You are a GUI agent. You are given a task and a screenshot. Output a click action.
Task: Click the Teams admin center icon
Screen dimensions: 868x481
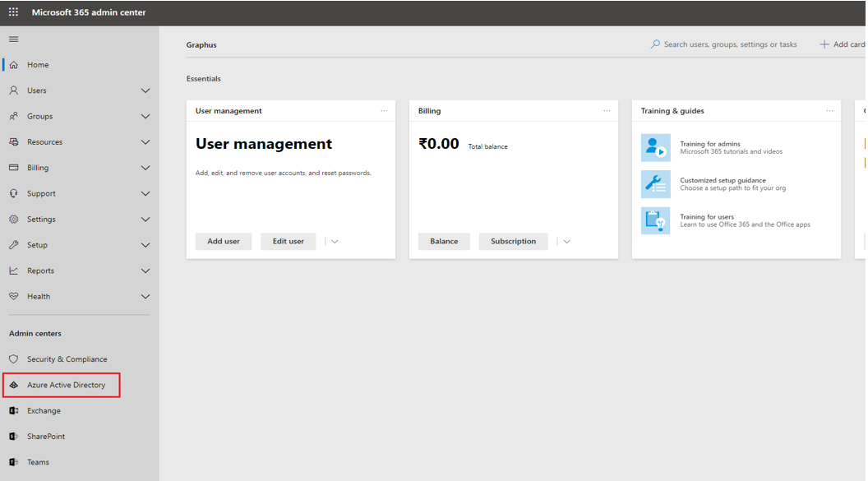pos(14,462)
